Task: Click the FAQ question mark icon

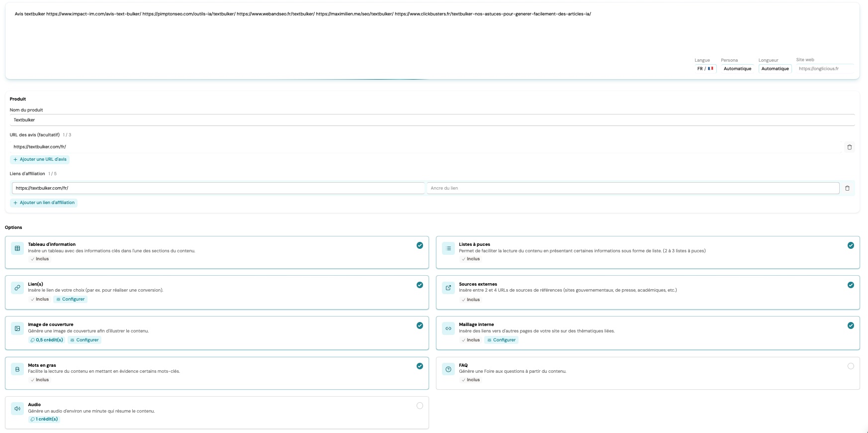Action: tap(448, 369)
